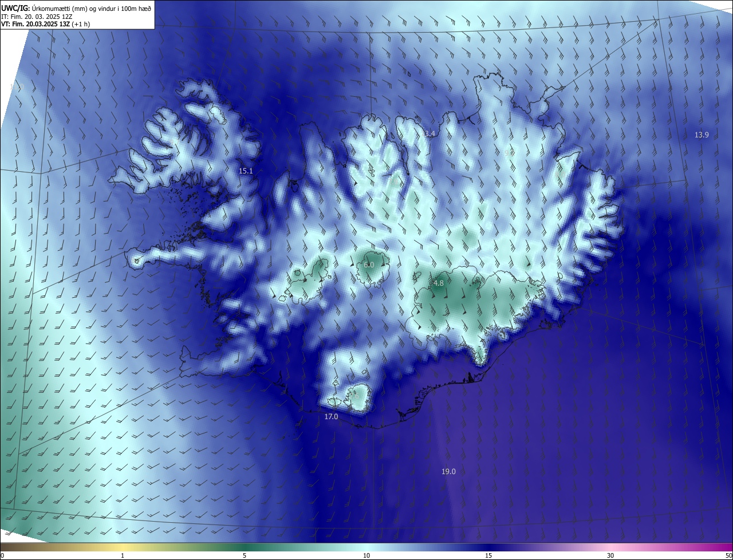Click the '1' tick on the color scale
733x560 pixels.
tap(123, 555)
